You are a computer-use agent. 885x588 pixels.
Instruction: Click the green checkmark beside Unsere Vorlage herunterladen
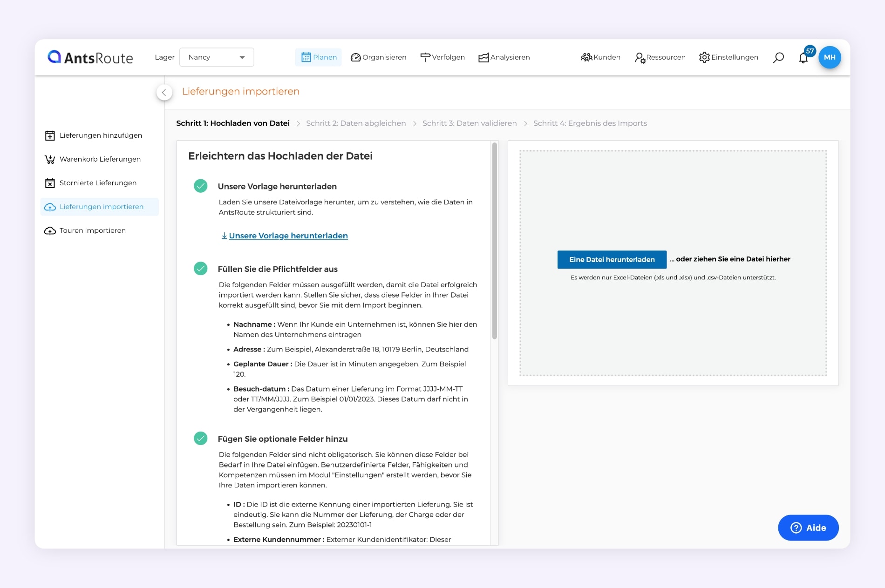[201, 186]
